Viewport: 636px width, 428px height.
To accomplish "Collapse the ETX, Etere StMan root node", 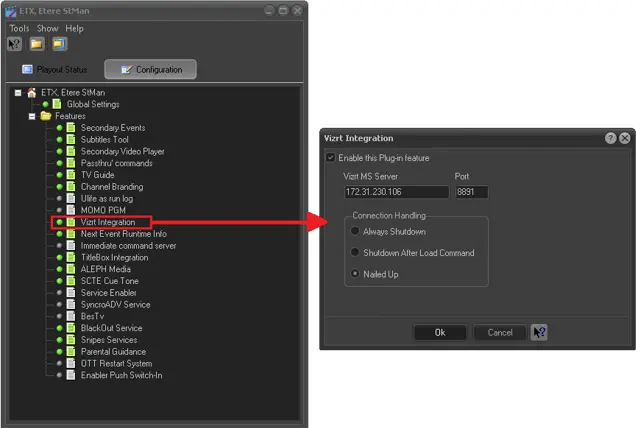I will click(18, 92).
